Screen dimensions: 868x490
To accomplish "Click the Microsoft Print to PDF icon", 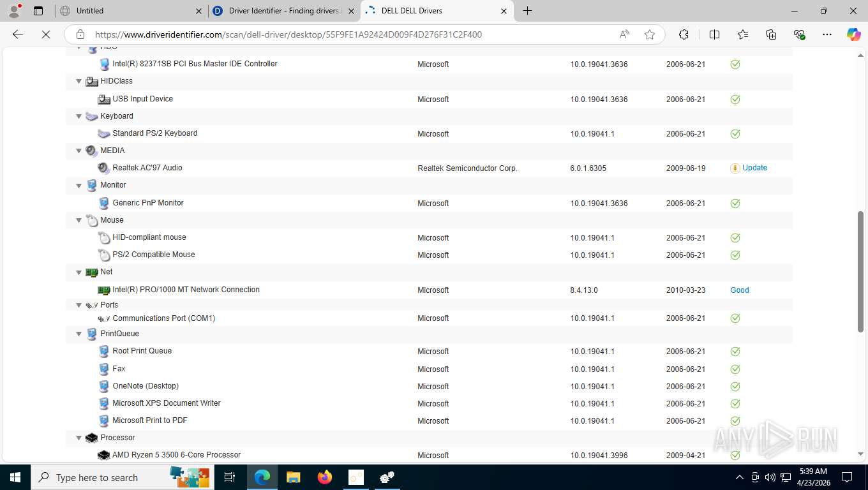I will pos(103,420).
